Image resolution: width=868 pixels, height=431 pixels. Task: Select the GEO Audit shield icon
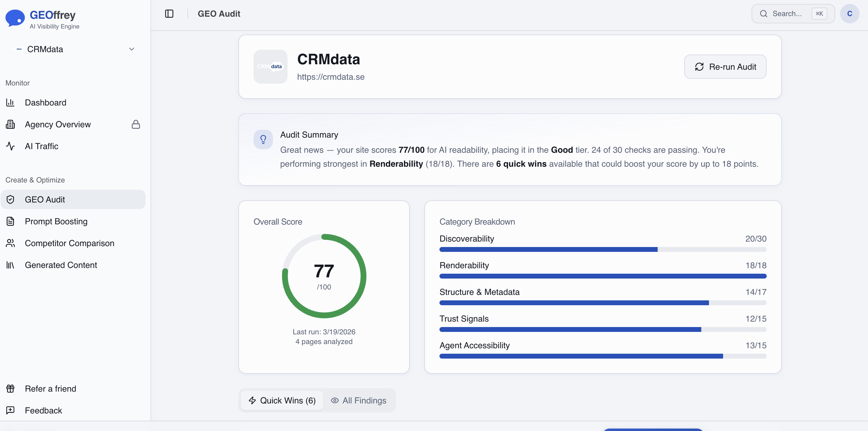(x=10, y=199)
